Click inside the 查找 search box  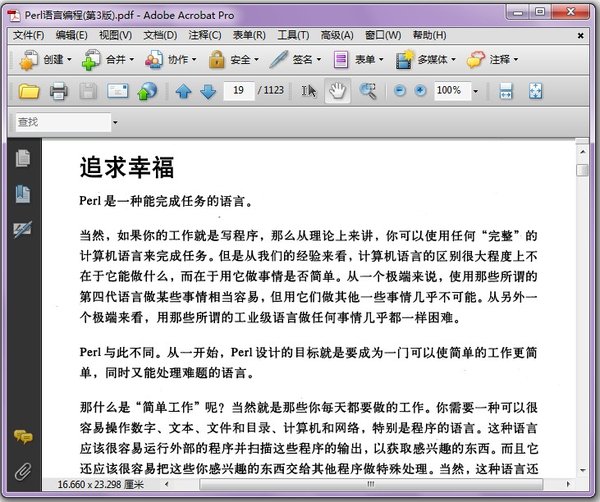[x=63, y=122]
